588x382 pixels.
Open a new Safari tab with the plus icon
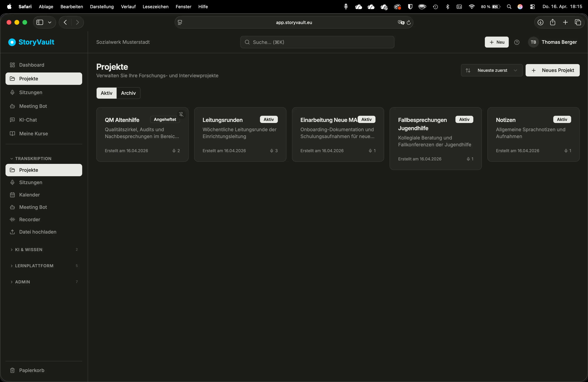coord(565,23)
